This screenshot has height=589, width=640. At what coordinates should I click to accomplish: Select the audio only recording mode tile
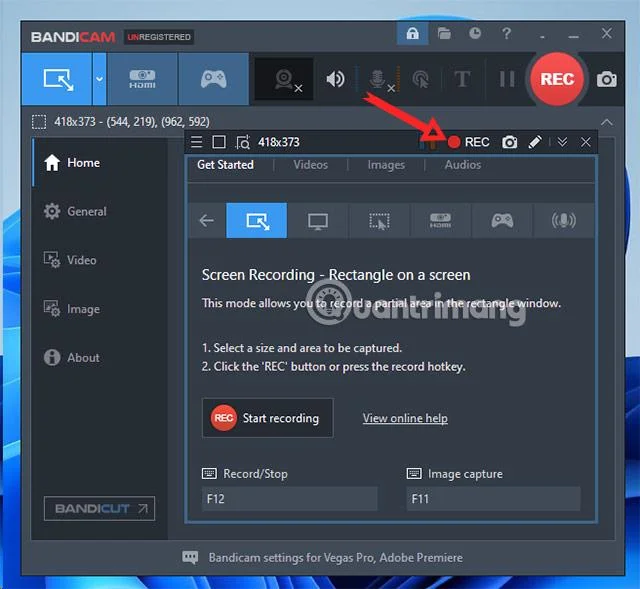(x=564, y=220)
